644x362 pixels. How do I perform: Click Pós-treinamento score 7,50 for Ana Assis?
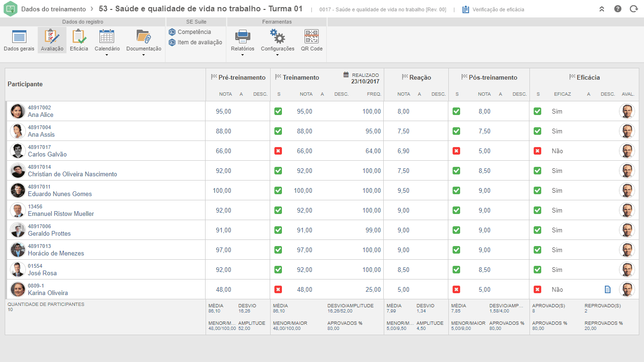[x=484, y=131]
